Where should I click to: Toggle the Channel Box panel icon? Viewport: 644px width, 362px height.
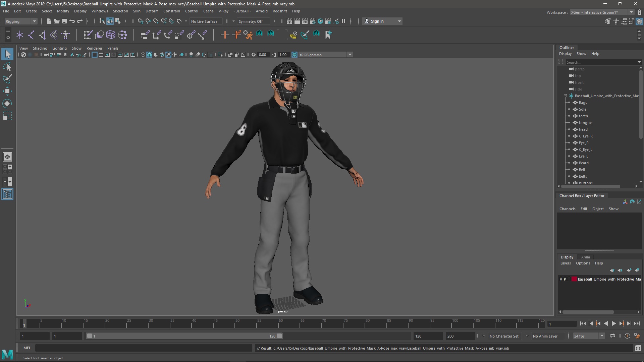point(639,21)
